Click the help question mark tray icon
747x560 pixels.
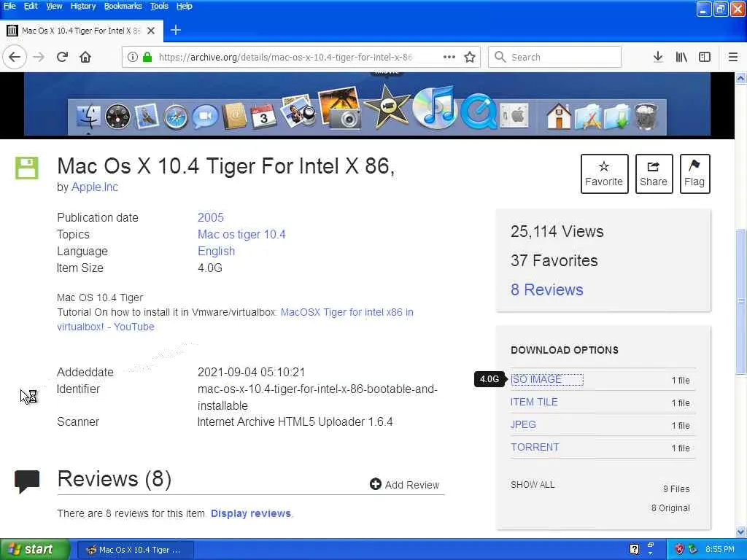point(634,550)
